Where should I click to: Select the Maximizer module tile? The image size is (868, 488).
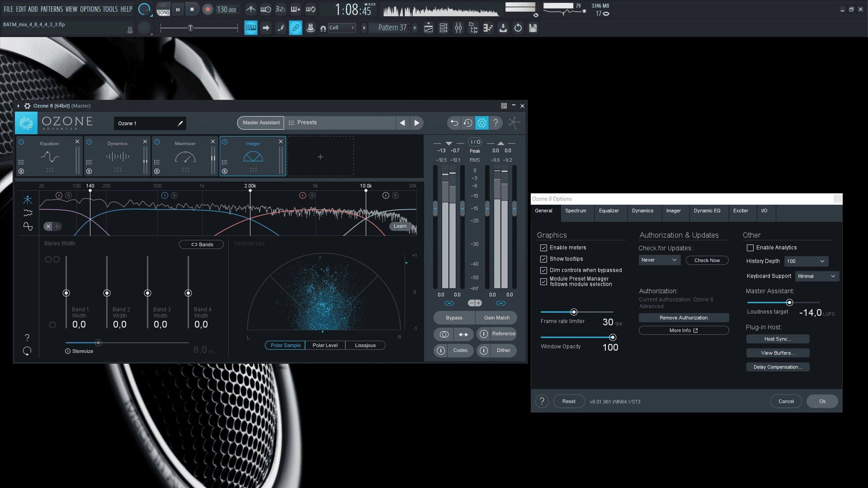(x=185, y=156)
